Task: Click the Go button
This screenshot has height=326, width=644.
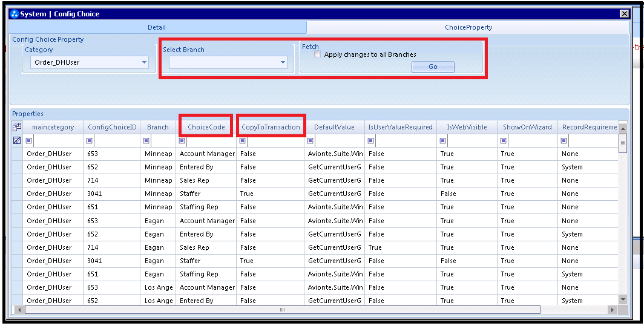Action: point(433,67)
